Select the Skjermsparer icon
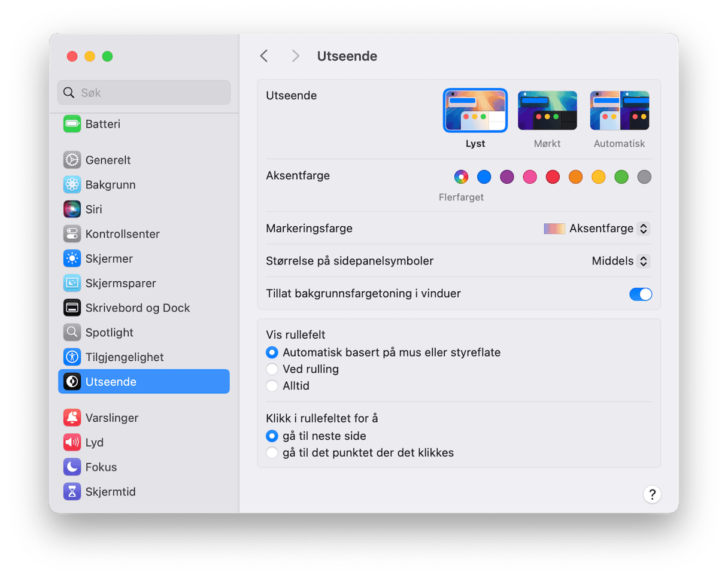728x578 pixels. [x=72, y=283]
